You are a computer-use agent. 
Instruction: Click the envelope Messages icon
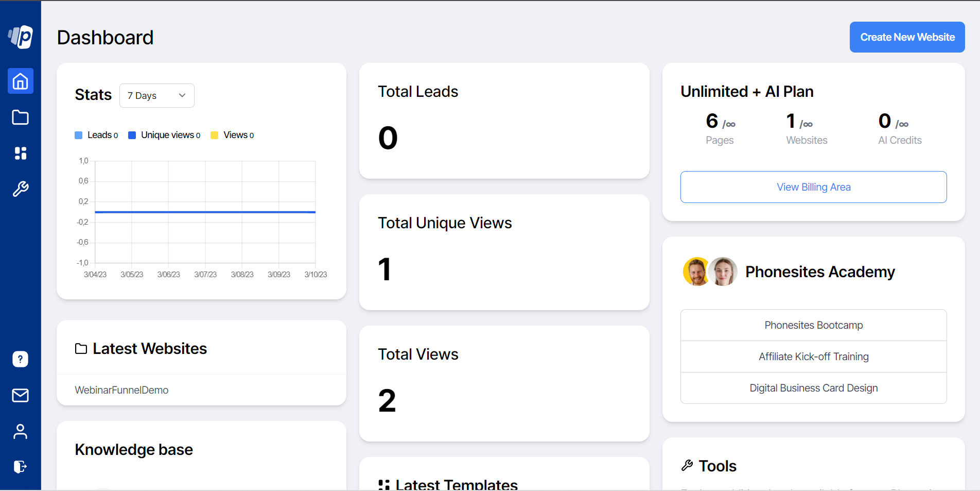click(x=20, y=395)
